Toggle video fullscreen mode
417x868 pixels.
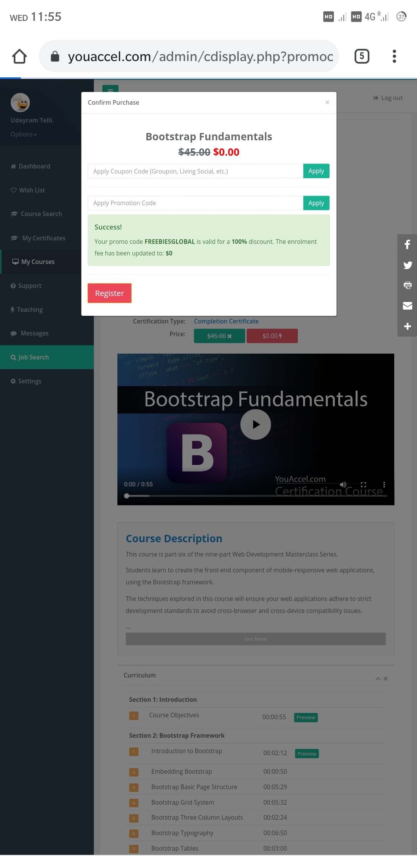tap(363, 485)
